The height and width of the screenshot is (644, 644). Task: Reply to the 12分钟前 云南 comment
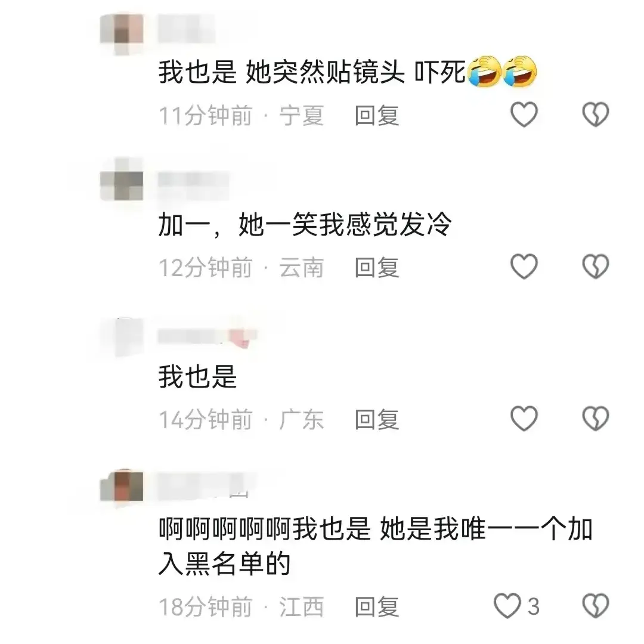coord(377,268)
